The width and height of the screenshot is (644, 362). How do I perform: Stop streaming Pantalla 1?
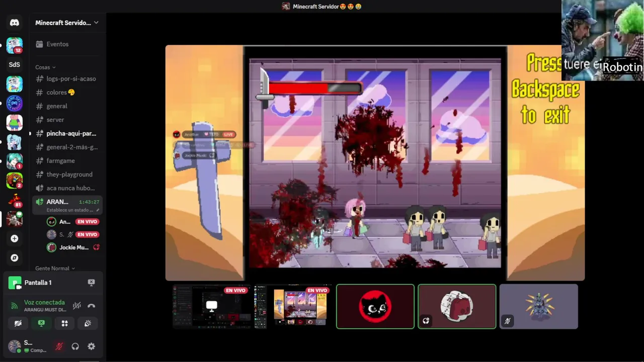click(91, 283)
